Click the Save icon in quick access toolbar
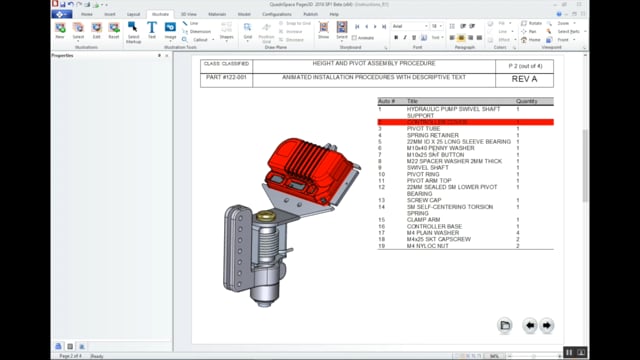The width and height of the screenshot is (640, 360). click(x=63, y=4)
